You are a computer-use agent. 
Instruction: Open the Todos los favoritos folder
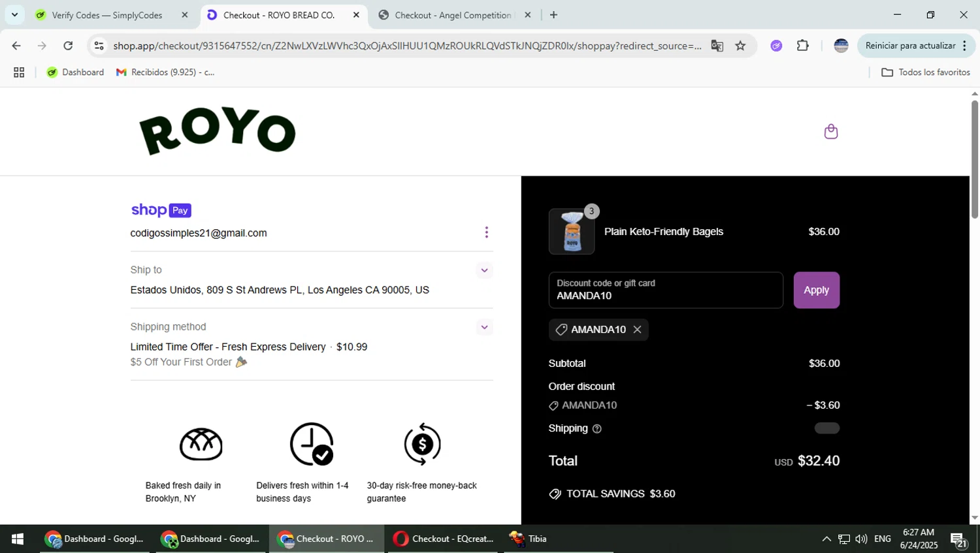[x=926, y=72]
